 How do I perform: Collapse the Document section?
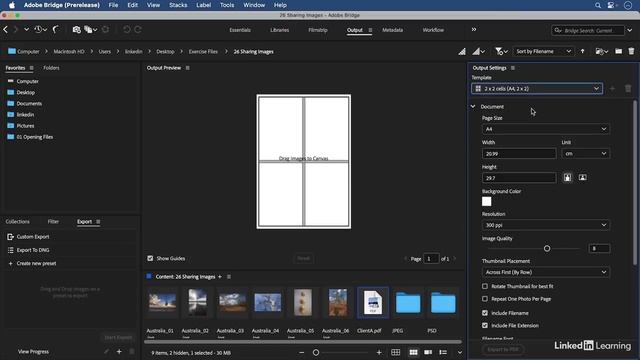(473, 107)
